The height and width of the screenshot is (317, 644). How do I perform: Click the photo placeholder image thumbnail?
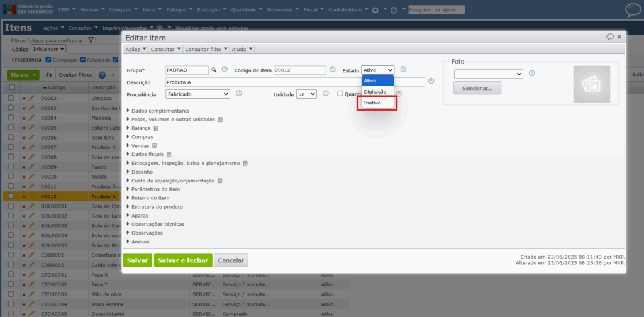(x=591, y=84)
